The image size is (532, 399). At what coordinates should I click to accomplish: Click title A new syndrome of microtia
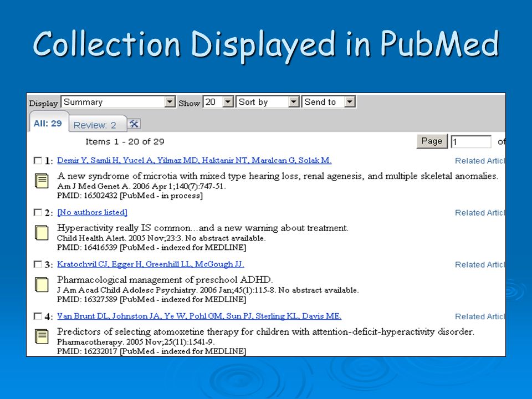(x=278, y=176)
